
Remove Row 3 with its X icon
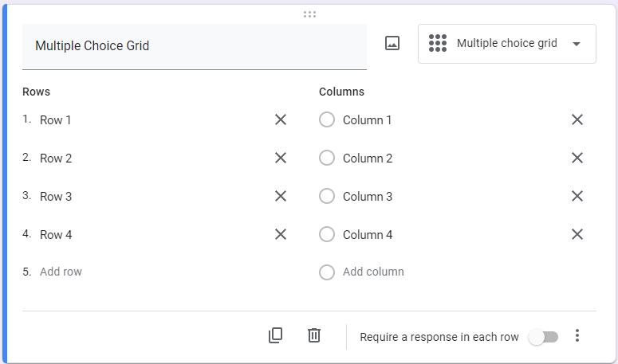click(281, 197)
